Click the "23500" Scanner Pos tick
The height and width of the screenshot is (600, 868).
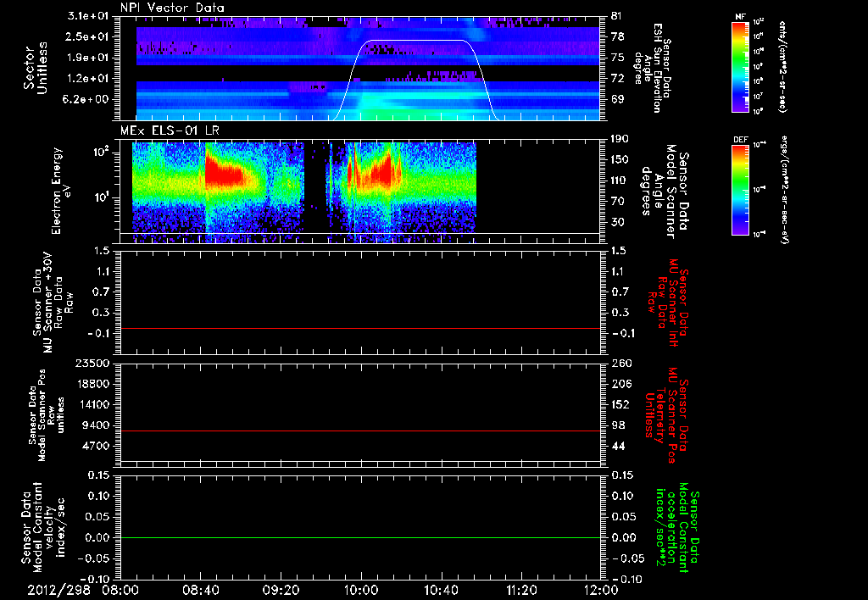pyautogui.click(x=92, y=363)
